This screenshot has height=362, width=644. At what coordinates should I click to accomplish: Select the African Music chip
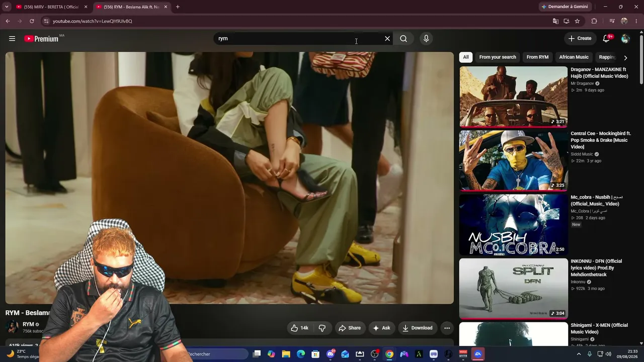coord(574,57)
